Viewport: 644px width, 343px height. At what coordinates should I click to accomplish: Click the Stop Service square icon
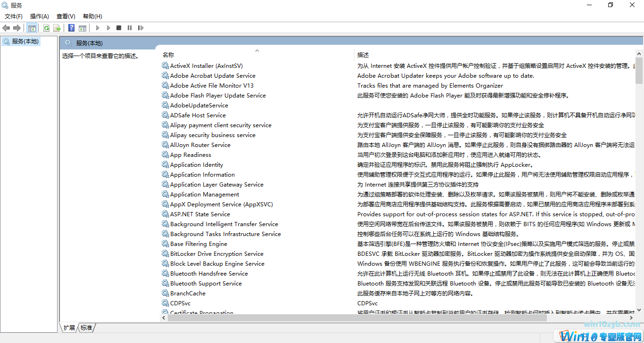click(x=119, y=28)
